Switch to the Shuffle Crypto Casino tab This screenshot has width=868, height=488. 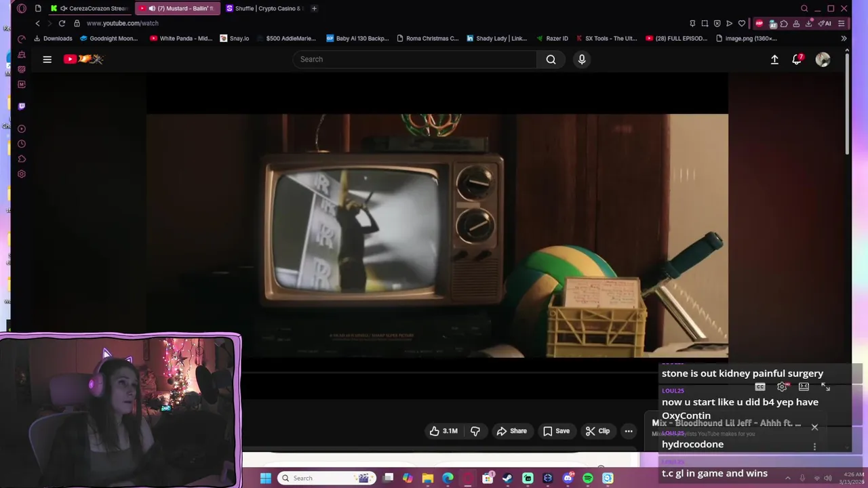264,8
